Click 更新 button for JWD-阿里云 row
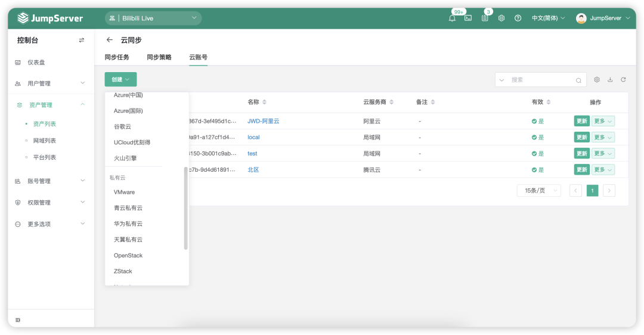Viewport: 644px width, 335px height. (x=581, y=121)
